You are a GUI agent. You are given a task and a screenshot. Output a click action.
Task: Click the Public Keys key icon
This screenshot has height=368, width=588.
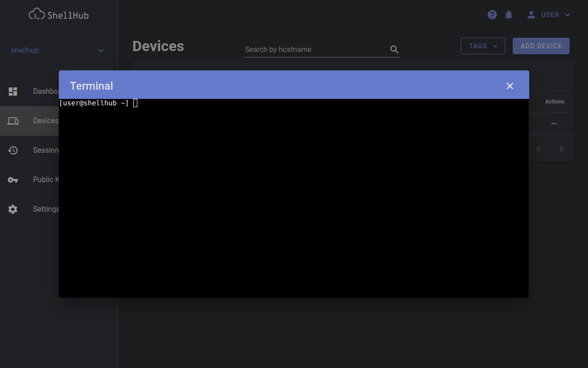[x=13, y=179]
